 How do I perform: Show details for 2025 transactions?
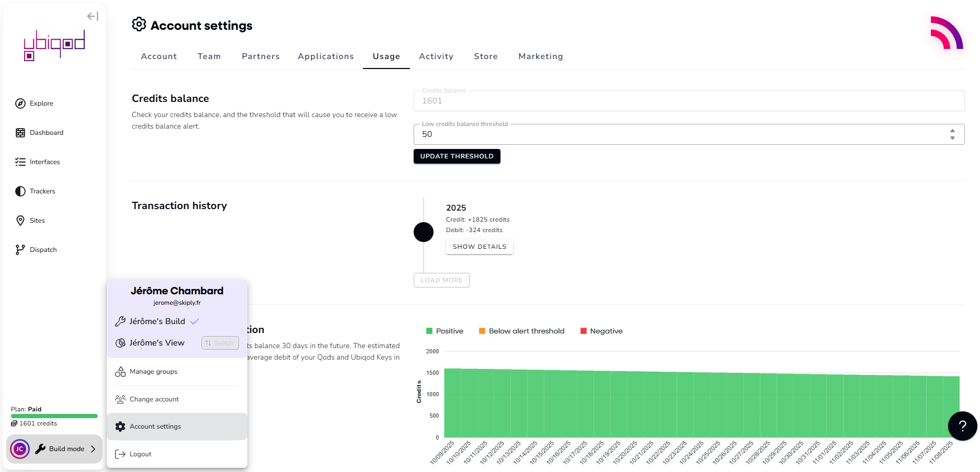point(479,247)
